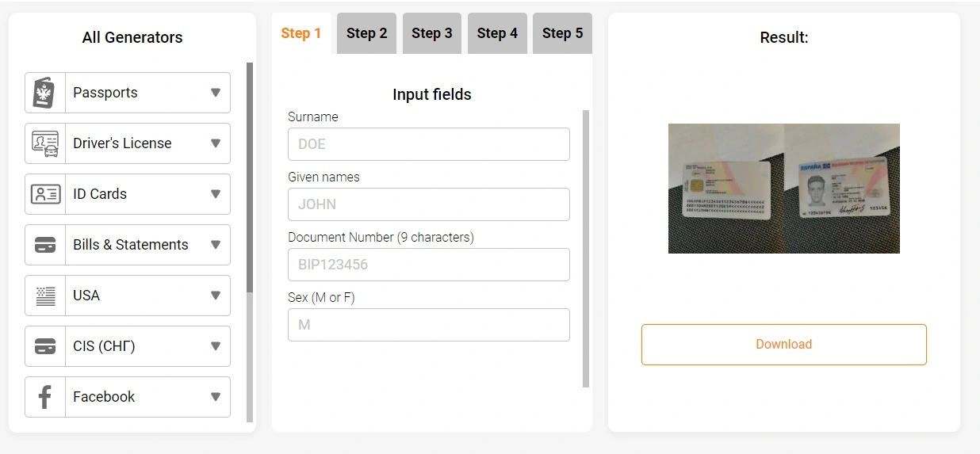Viewport: 980px width, 454px height.
Task: Click the ID Cards icon
Action: coord(45,194)
